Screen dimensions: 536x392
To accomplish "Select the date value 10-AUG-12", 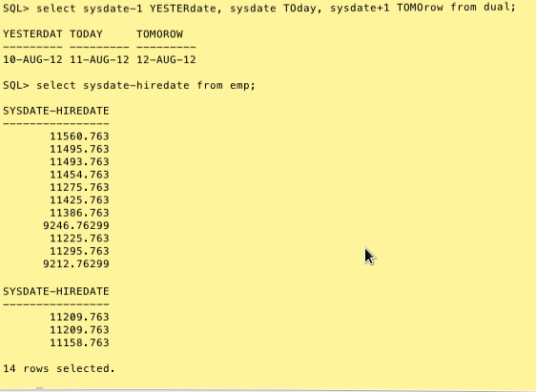I will point(32,59).
